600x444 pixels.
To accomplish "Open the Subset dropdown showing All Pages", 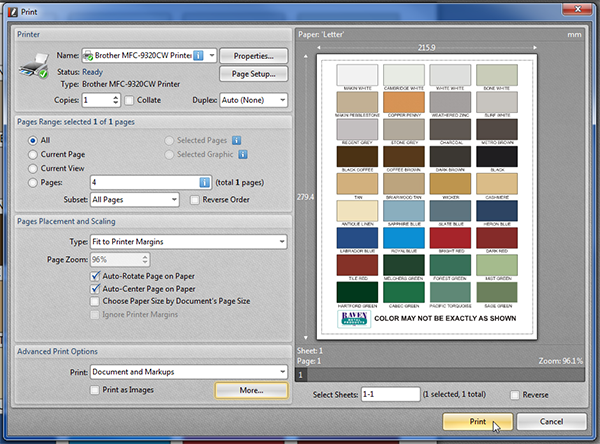I will [135, 200].
